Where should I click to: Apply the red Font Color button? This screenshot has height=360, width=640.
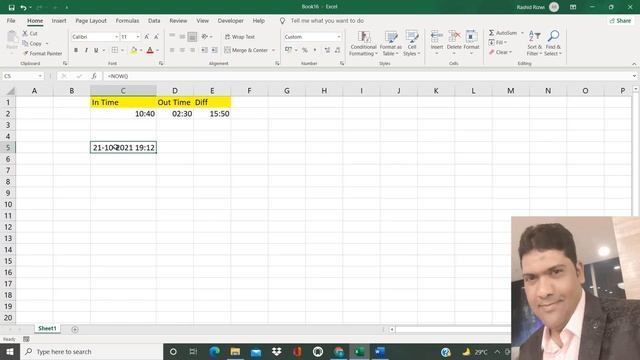[150, 50]
